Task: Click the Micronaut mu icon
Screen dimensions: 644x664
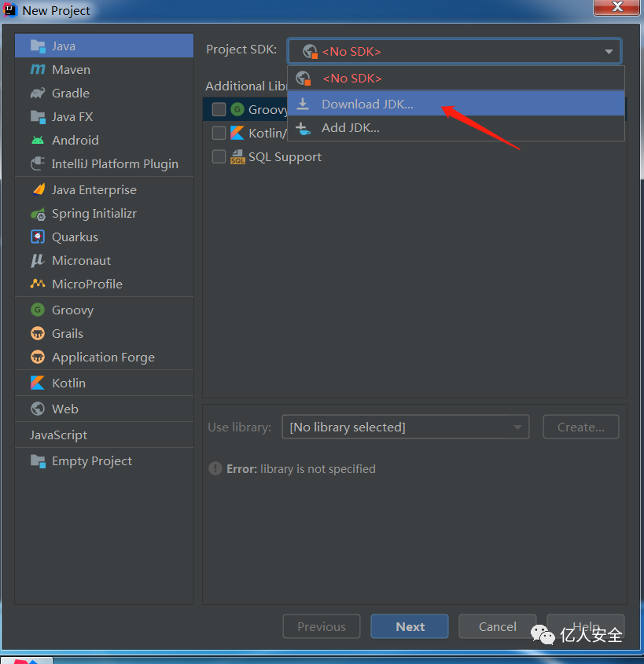Action: pyautogui.click(x=37, y=261)
